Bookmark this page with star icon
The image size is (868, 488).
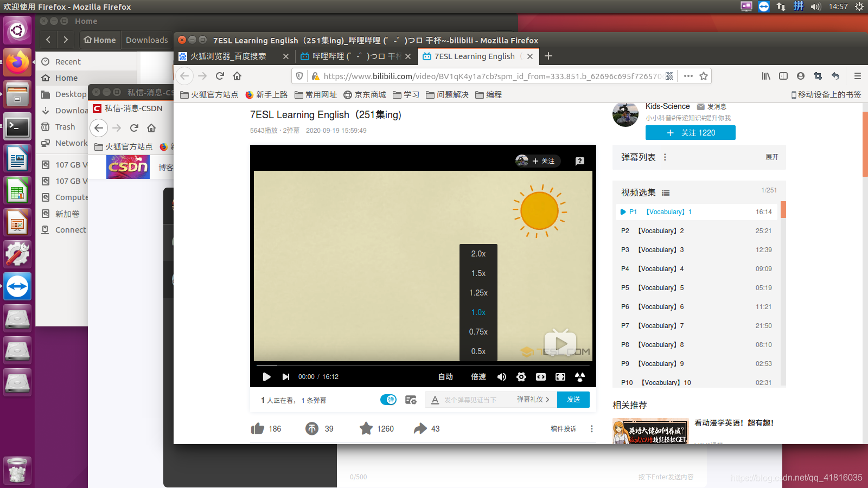click(704, 76)
